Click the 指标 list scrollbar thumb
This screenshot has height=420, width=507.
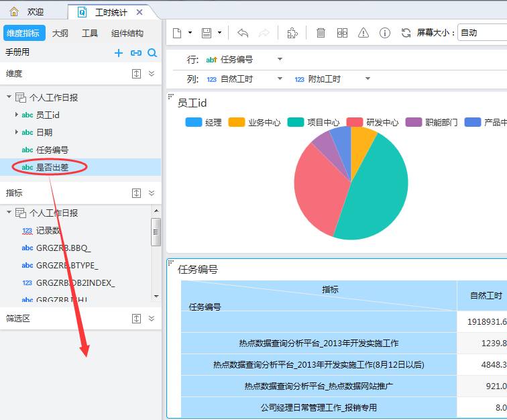click(x=156, y=231)
